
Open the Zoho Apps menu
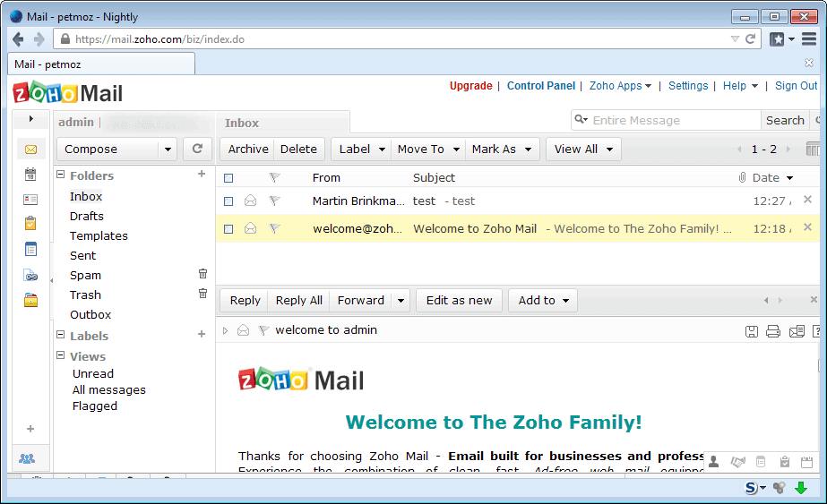620,86
